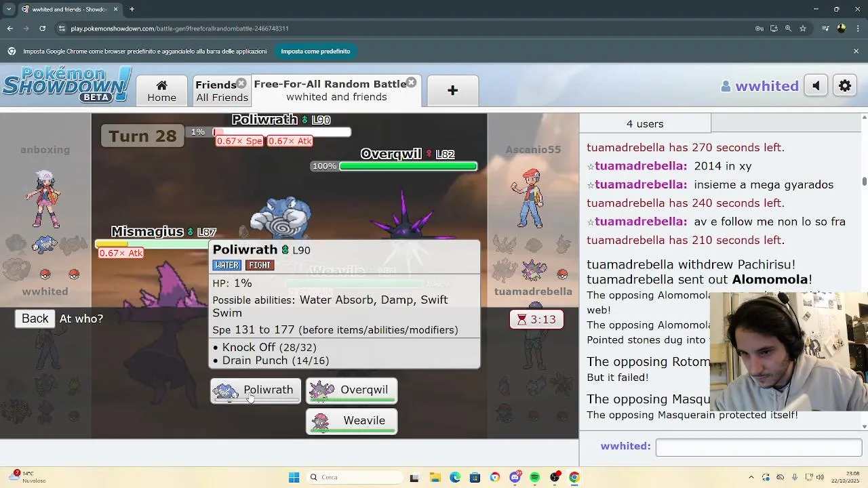The width and height of the screenshot is (868, 488).
Task: Dismiss the default browser infobar
Action: (x=856, y=52)
